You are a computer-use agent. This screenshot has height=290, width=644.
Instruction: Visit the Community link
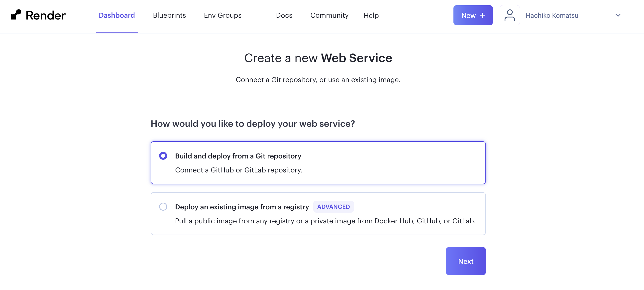pyautogui.click(x=329, y=15)
